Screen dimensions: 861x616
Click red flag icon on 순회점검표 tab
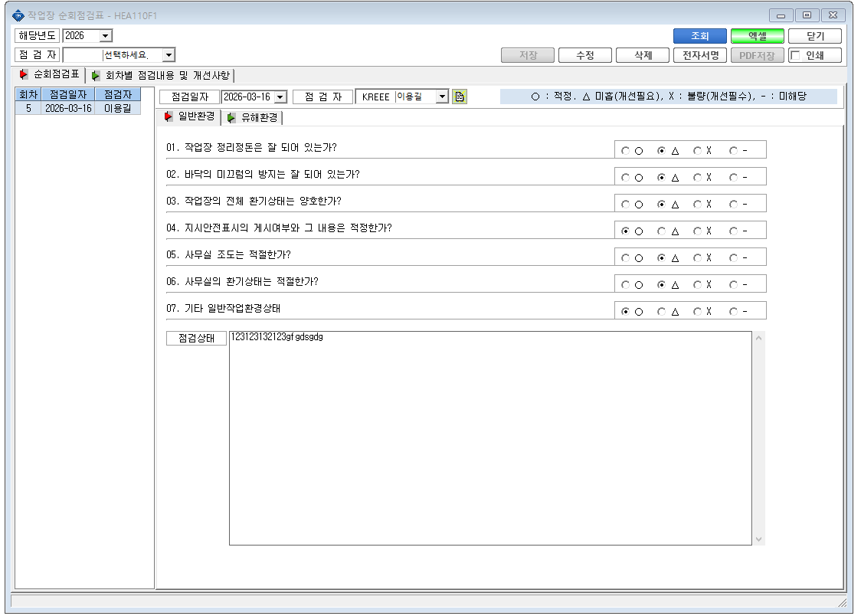tap(23, 74)
